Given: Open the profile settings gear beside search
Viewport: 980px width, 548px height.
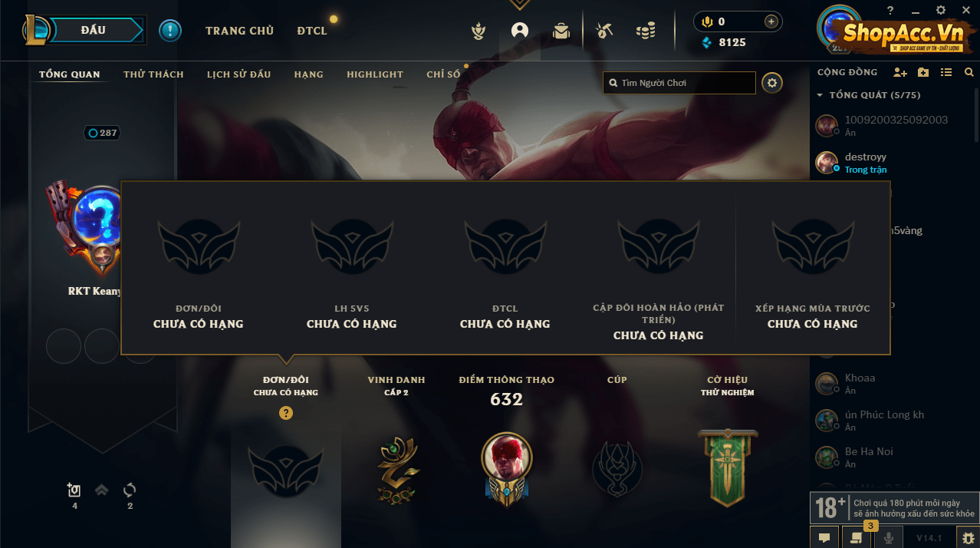Looking at the screenshot, I should [x=772, y=82].
